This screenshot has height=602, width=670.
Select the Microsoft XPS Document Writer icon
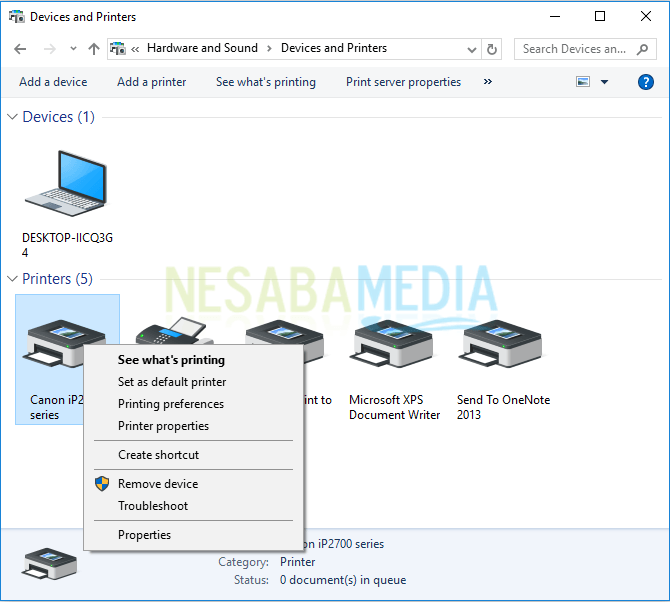tap(391, 344)
